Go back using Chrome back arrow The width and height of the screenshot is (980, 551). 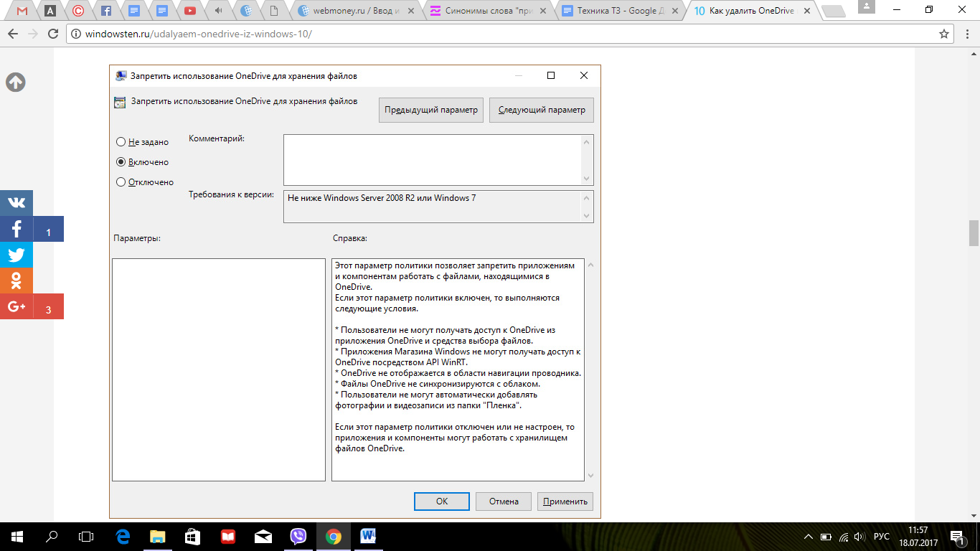click(14, 34)
